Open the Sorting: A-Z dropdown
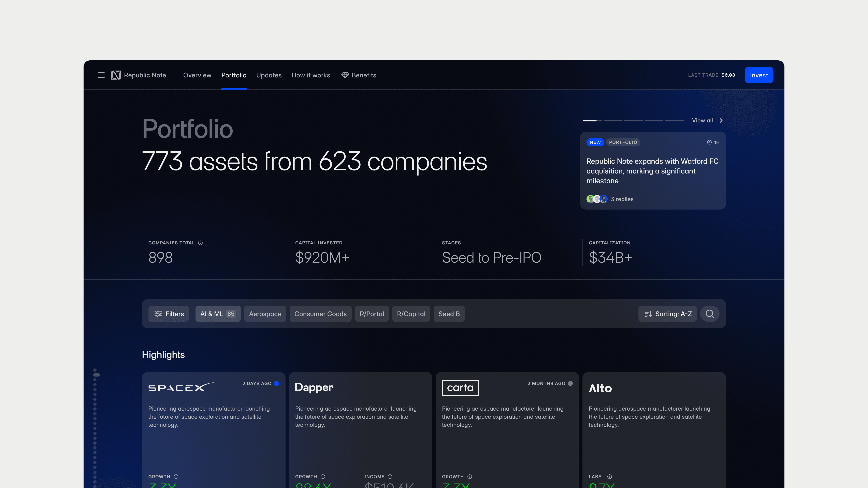 click(x=667, y=314)
